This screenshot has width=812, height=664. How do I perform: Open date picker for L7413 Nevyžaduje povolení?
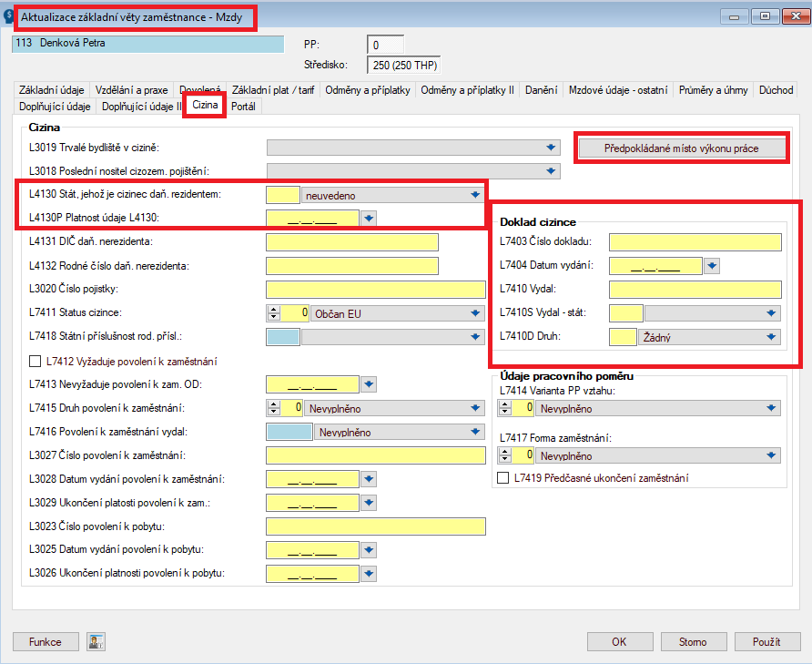click(x=369, y=384)
